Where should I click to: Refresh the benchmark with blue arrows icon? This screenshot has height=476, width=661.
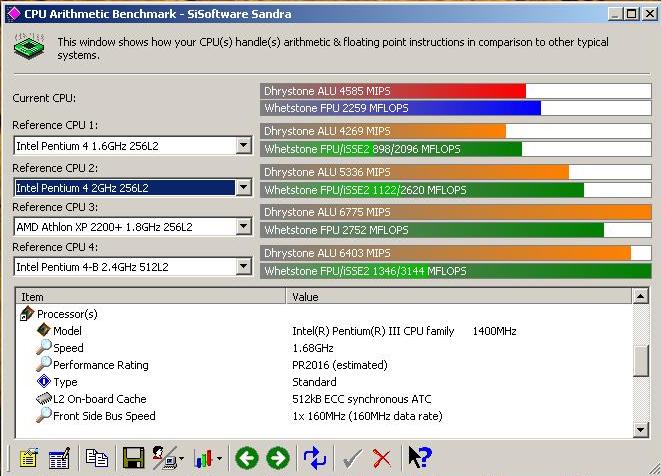click(x=314, y=458)
